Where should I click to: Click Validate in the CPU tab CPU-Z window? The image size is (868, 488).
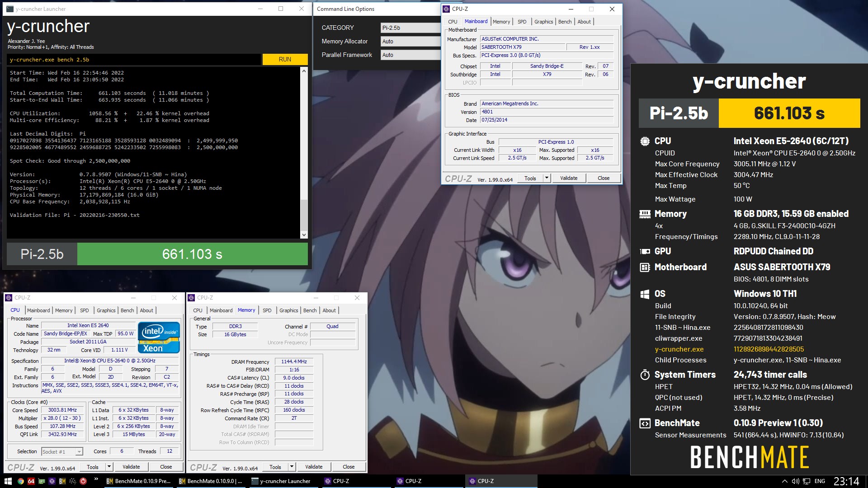coord(131,467)
